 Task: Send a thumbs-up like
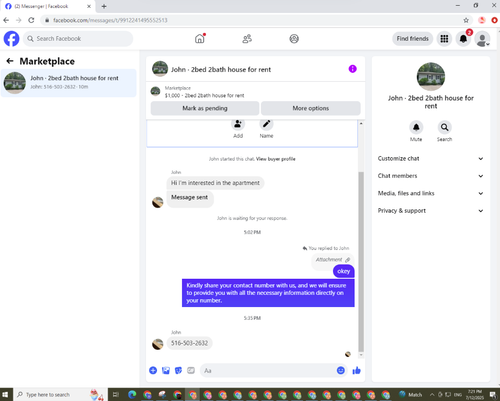tap(356, 370)
